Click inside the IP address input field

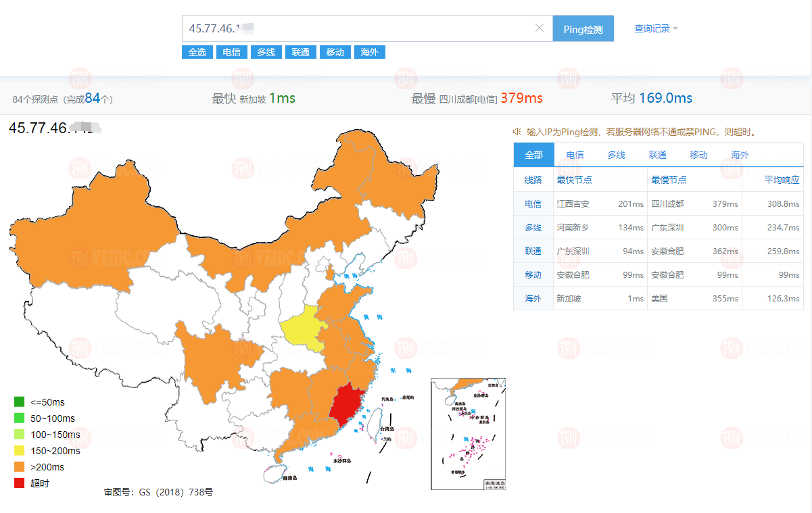(338, 28)
